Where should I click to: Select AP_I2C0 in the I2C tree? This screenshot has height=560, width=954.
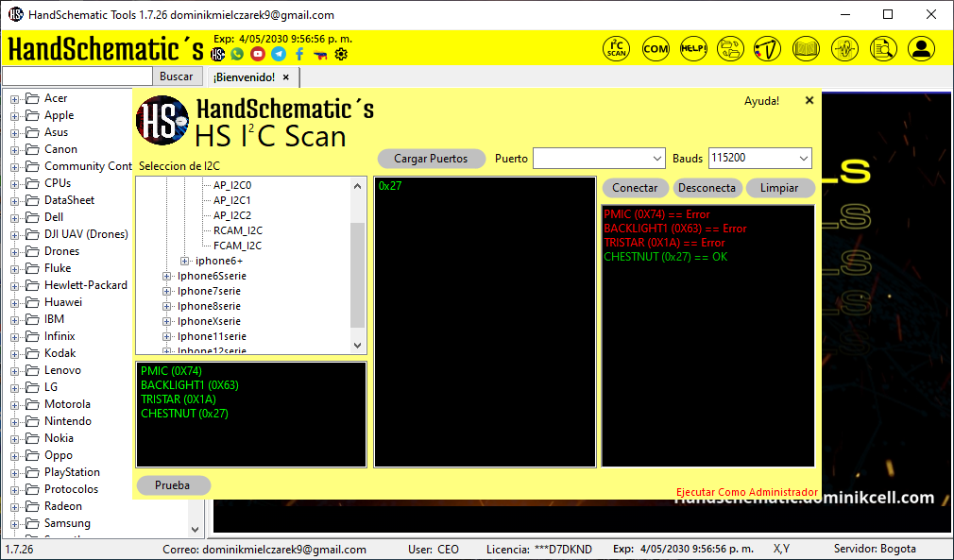tap(232, 185)
